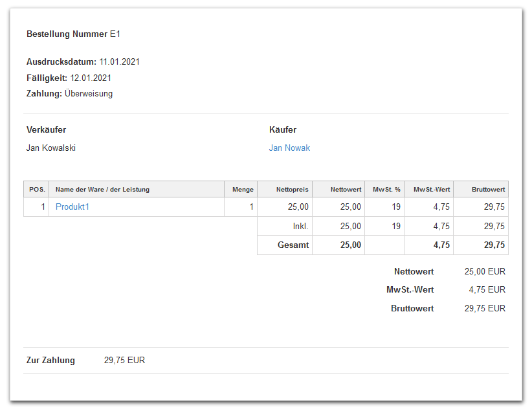Select the 'MwSt. %' column header

(x=386, y=190)
